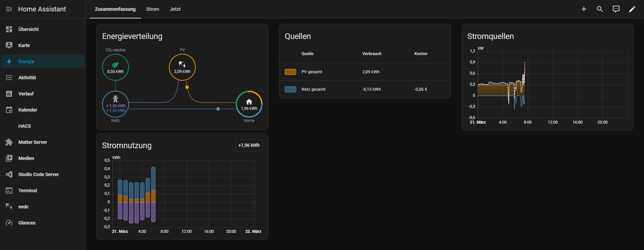
Task: Select the Zusammenfassung tab
Action: 115,9
